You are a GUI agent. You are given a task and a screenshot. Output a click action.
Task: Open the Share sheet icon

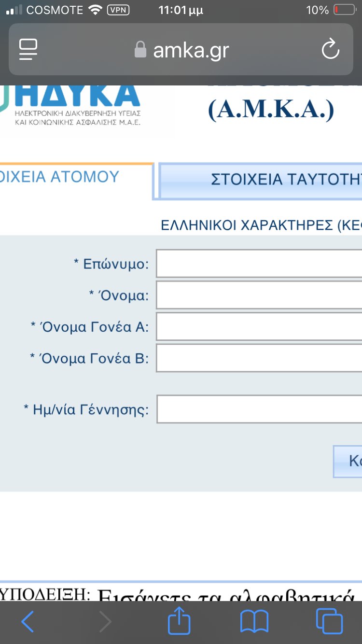coord(179,621)
